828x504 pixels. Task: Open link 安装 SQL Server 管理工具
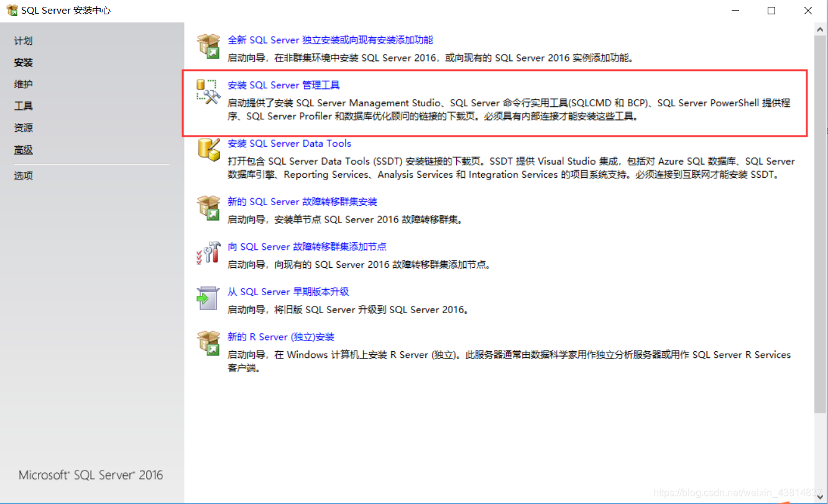pos(283,86)
